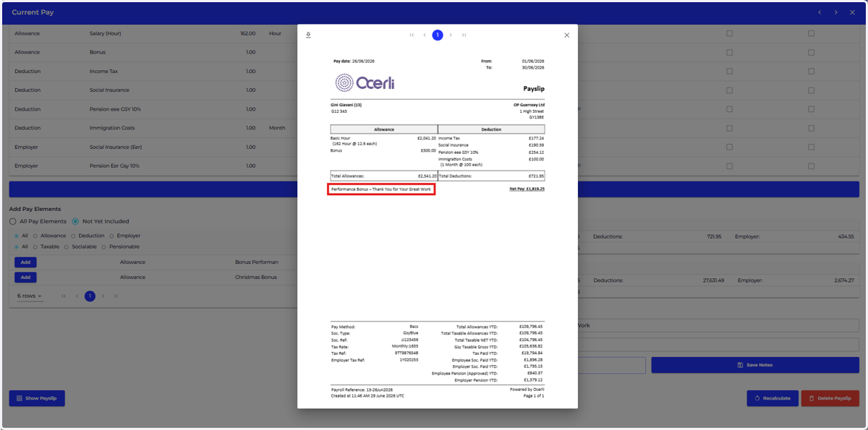Click the Social Insurance (Eer) cell
This screenshot has height=430, width=868.
pyautogui.click(x=116, y=147)
